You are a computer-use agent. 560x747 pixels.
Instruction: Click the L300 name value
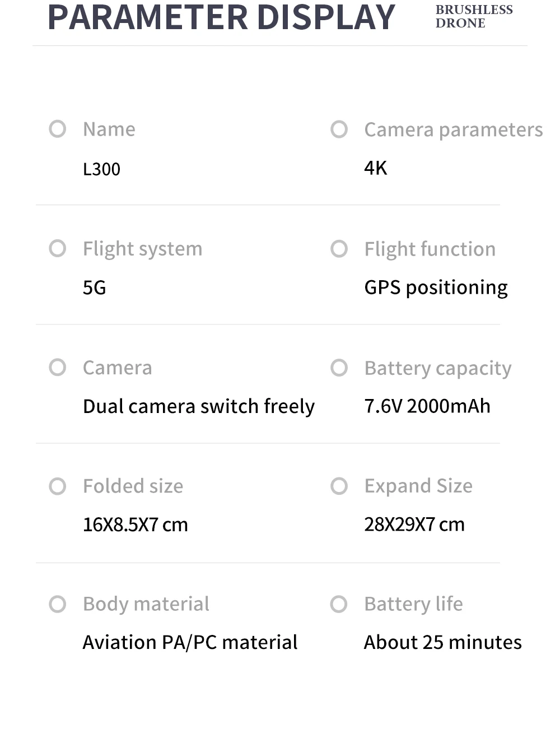[x=101, y=169]
